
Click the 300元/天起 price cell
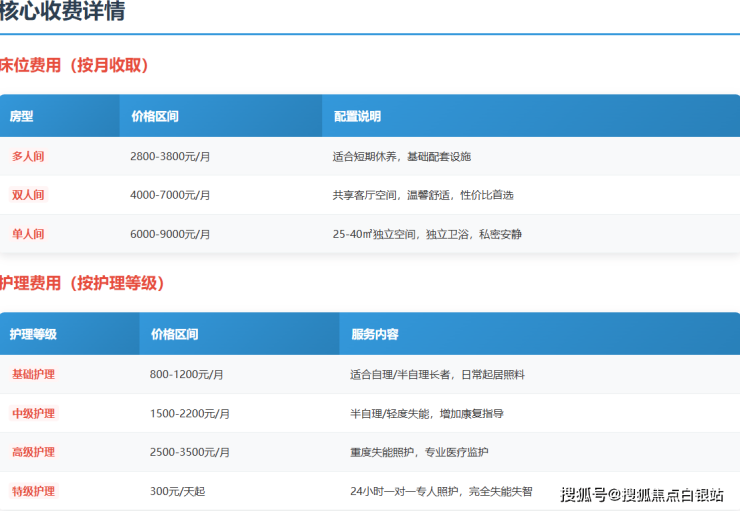pos(178,491)
